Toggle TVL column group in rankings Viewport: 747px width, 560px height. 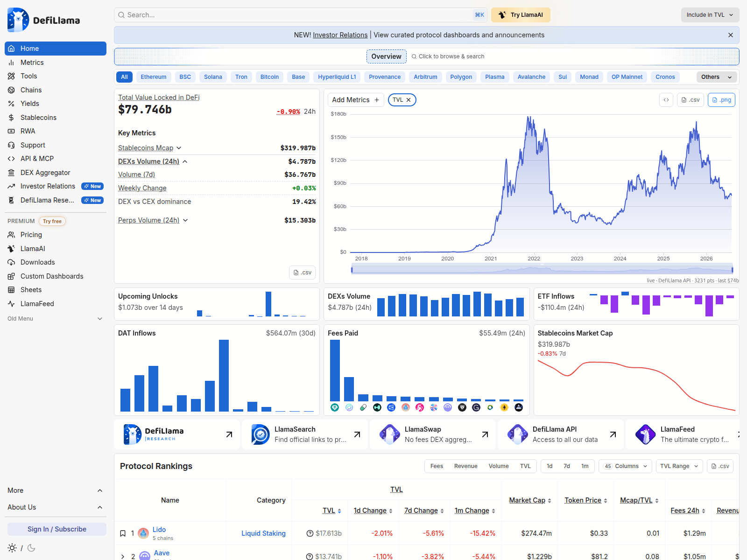tap(525, 466)
